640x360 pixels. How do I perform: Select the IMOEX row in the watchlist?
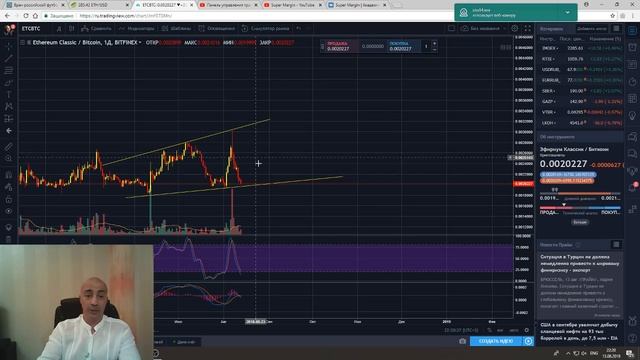pos(581,48)
